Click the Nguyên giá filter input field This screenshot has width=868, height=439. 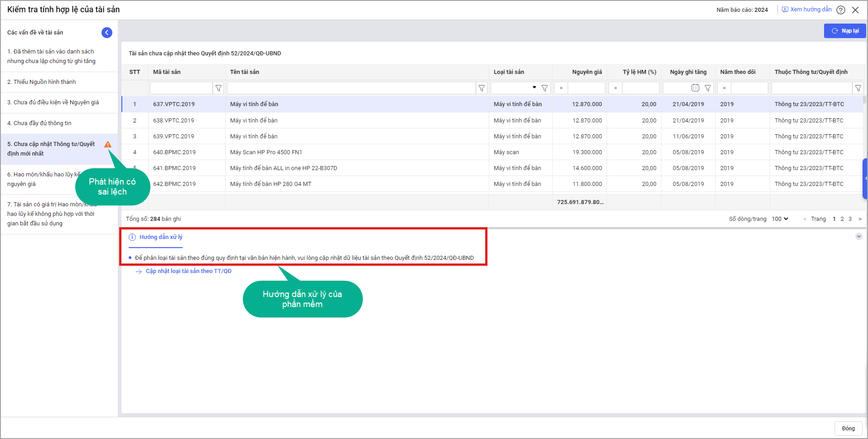[x=586, y=88]
